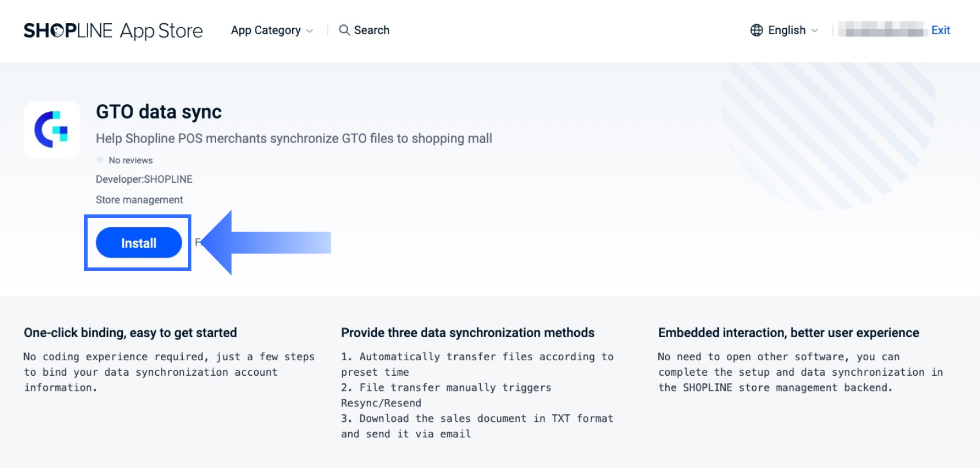Click the magnifying glass search icon
Viewport: 980px width, 468px height.
(x=344, y=30)
